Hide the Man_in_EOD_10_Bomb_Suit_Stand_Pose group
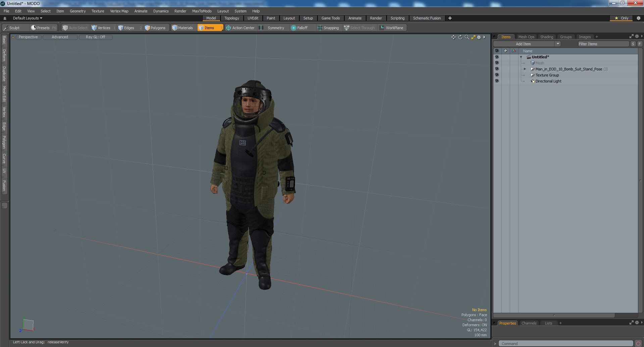The image size is (644, 347). tap(497, 69)
